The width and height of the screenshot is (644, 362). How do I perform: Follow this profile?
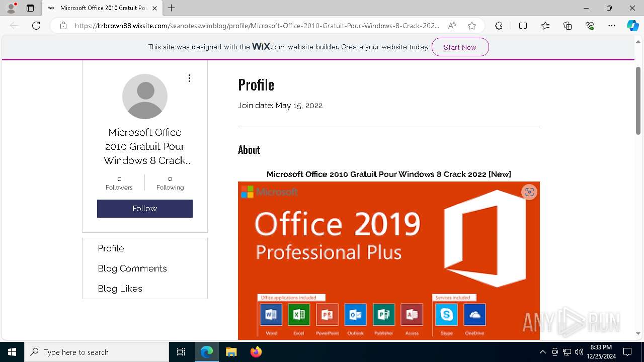pos(145,209)
